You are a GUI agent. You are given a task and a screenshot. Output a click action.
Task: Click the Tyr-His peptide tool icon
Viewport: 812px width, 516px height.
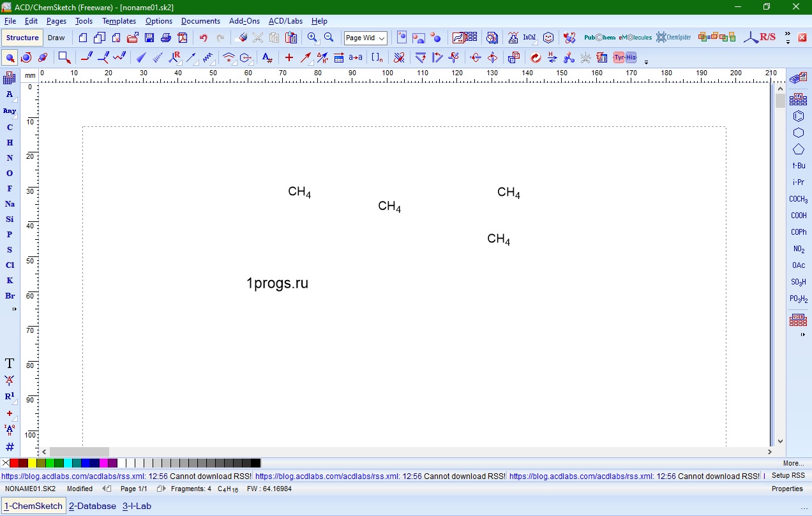(x=625, y=58)
